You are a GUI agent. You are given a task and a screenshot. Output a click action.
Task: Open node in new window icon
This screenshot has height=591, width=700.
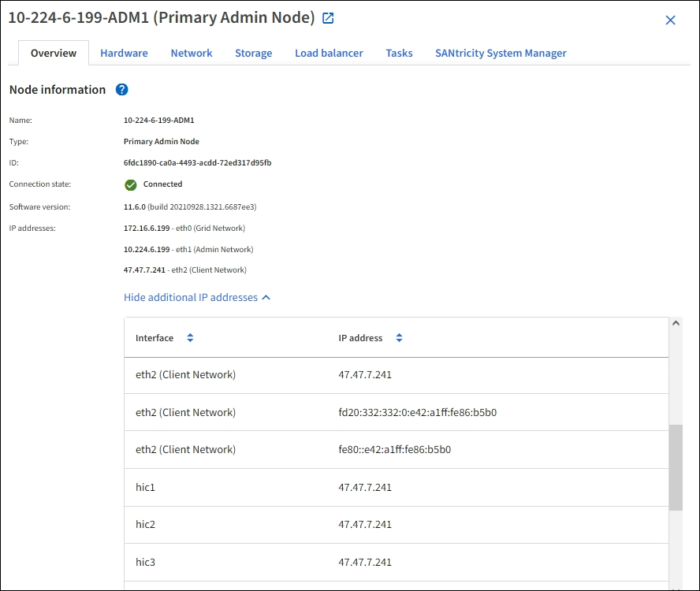(328, 18)
